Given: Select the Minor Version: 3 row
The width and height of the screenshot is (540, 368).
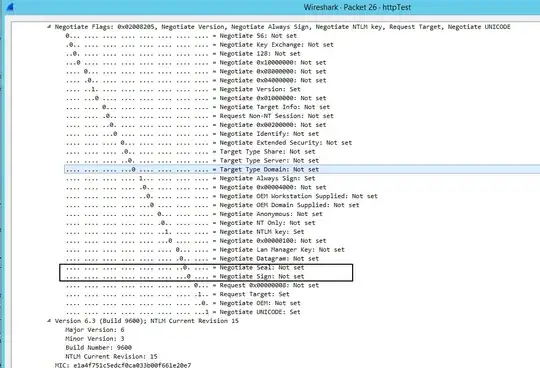Looking at the screenshot, I should pyautogui.click(x=95, y=339).
